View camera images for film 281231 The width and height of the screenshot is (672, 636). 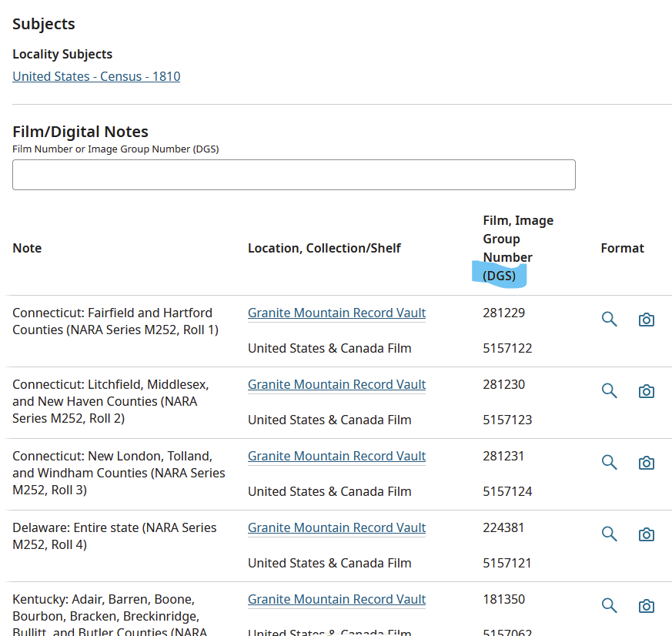tap(647, 463)
